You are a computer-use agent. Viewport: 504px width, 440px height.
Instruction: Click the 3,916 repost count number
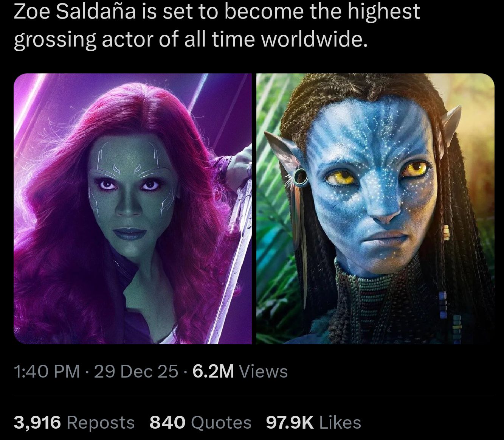37,423
